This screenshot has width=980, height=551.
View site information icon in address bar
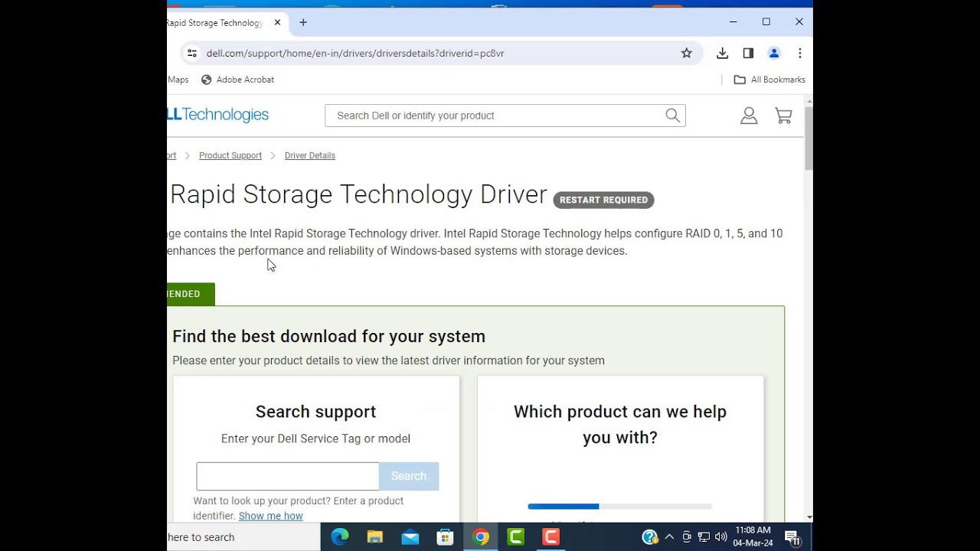(192, 54)
